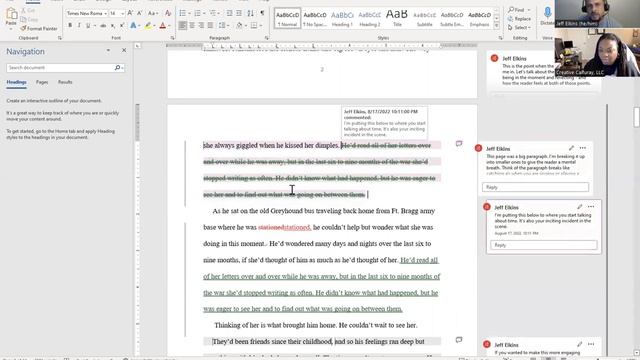Image resolution: width=640 pixels, height=360 pixels.
Task: Open Navigation pane options arrow
Action: [x=108, y=51]
